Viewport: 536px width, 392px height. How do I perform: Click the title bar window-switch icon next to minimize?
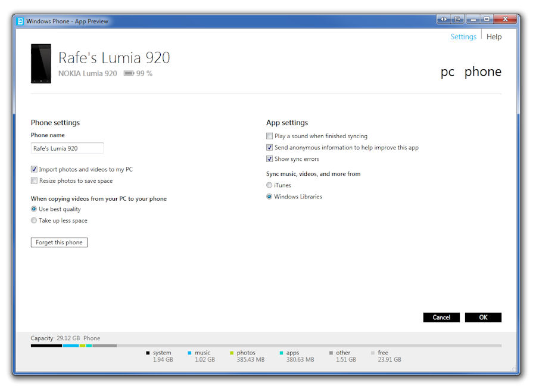(x=457, y=19)
